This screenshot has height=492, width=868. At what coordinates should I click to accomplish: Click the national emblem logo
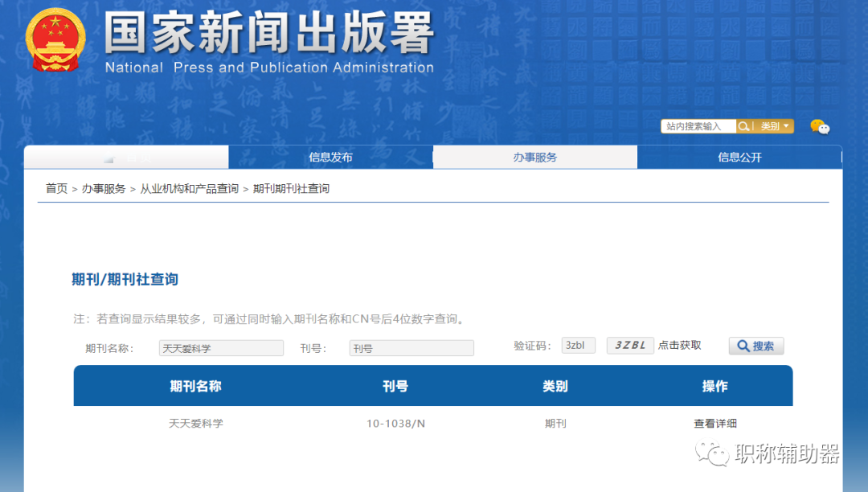pyautogui.click(x=55, y=39)
